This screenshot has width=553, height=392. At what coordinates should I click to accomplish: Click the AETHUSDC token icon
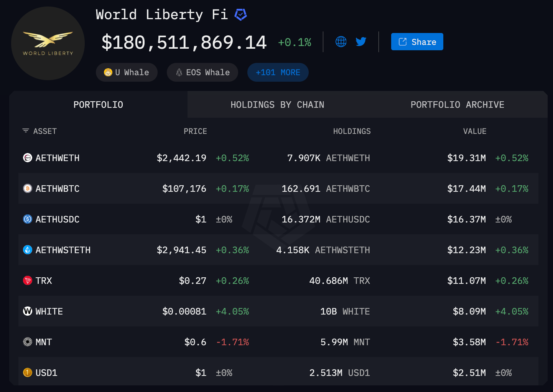coord(28,219)
